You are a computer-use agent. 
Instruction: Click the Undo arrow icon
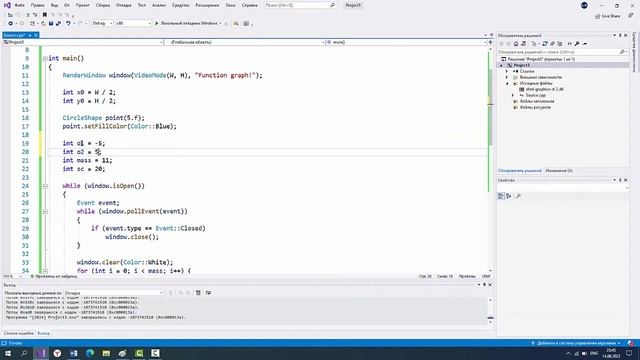68,23
